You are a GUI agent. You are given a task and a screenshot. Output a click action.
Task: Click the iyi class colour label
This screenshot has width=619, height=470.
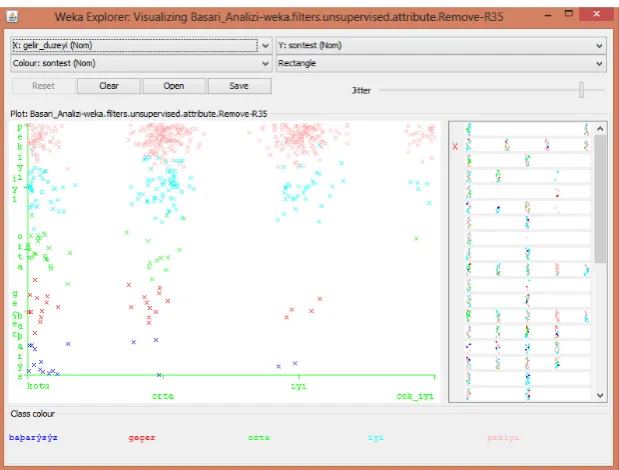[376, 438]
